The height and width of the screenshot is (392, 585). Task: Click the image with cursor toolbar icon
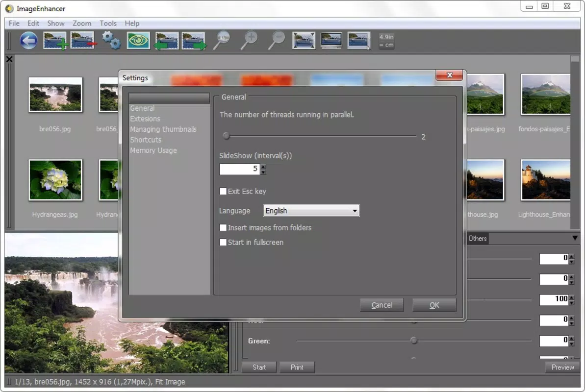(359, 41)
